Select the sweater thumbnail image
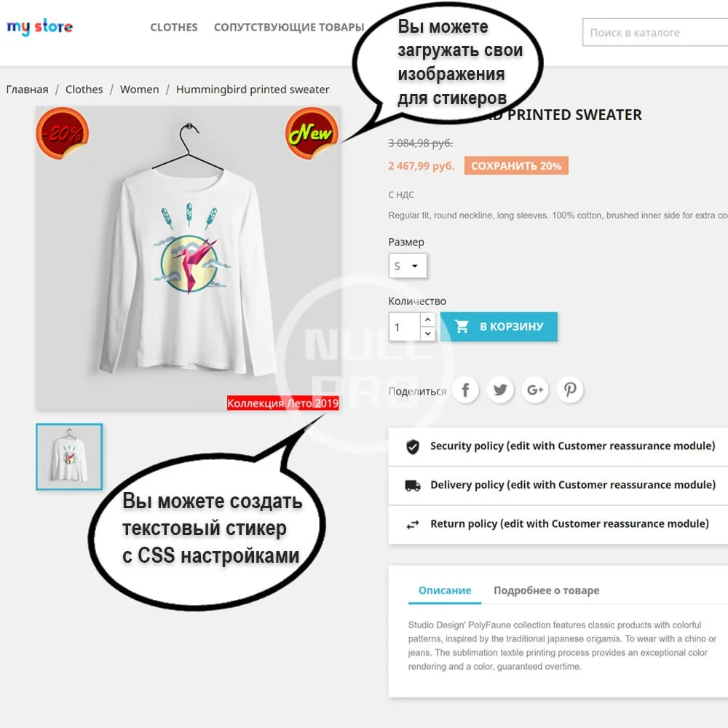728x728 pixels. tap(69, 457)
